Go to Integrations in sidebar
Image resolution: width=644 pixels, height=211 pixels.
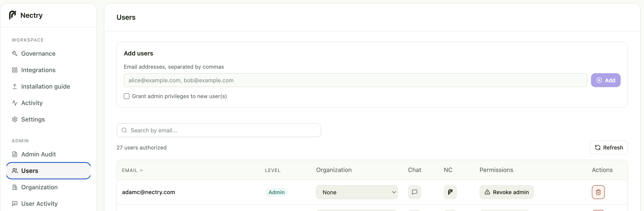pos(48,70)
